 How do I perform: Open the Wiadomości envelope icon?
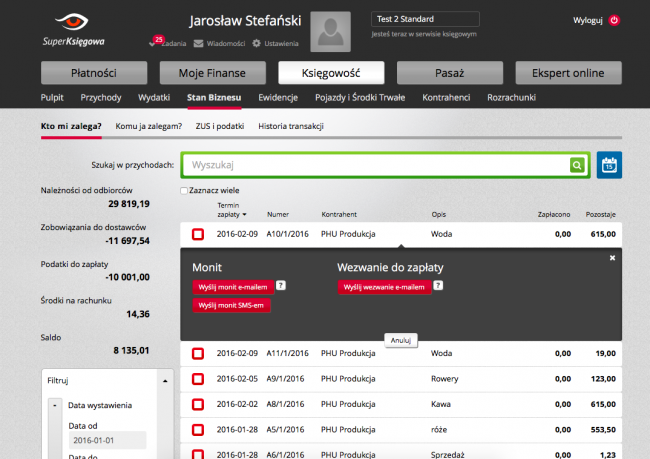[199, 44]
